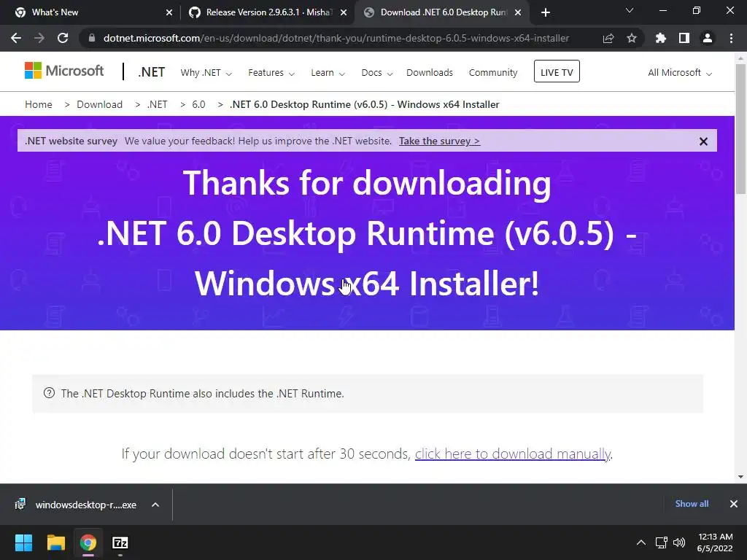Click the Microsoft logo
Screen dimensions: 747x560
64,71
